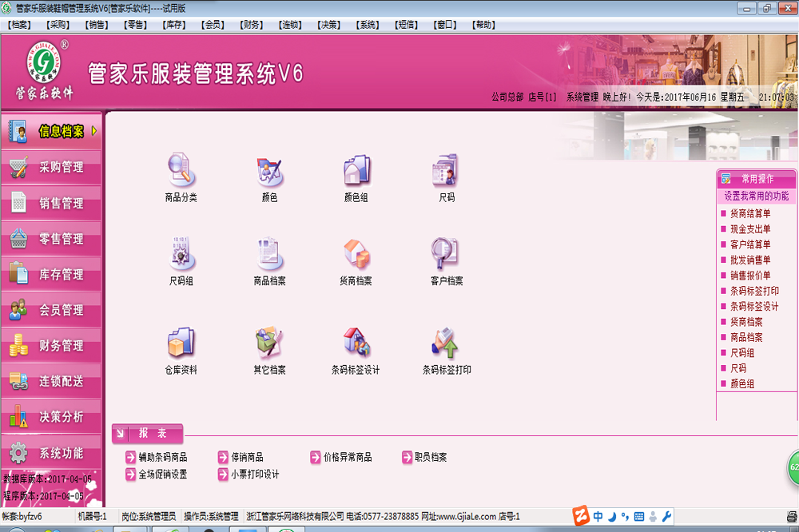Open the 零售 menu
This screenshot has height=532, width=799.
point(135,25)
